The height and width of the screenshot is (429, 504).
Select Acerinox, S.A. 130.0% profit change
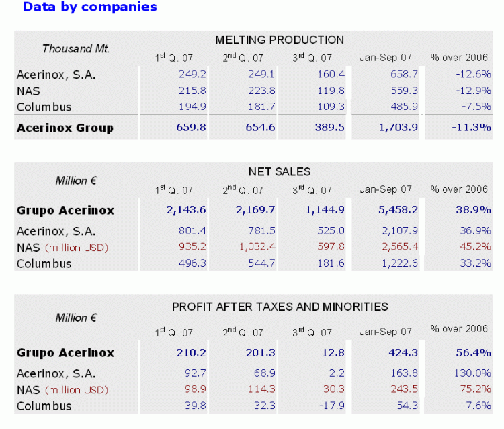(x=472, y=373)
